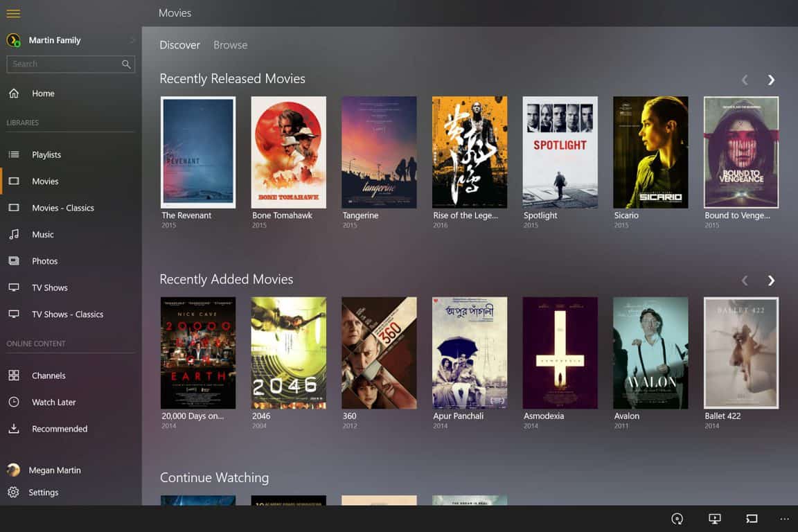Go to previous Recently Released Movies page

[x=745, y=80]
